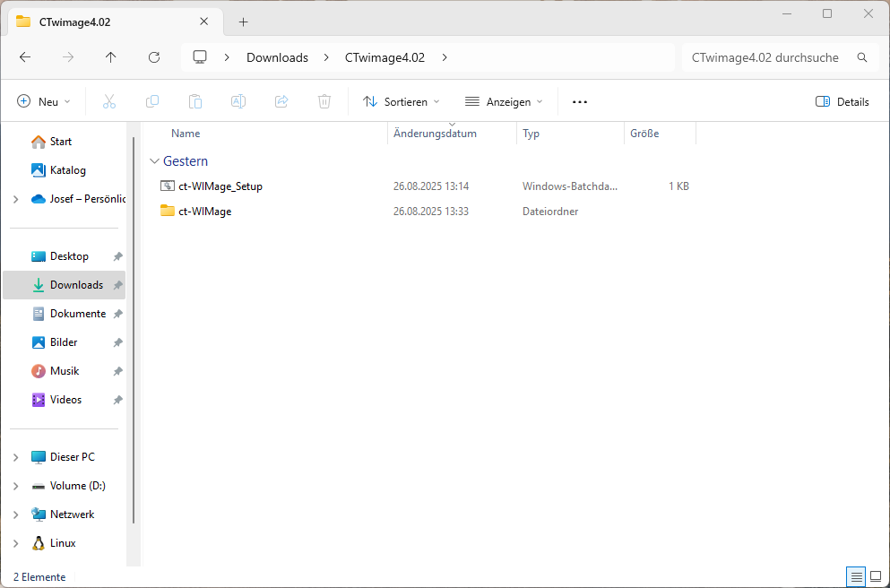Image resolution: width=890 pixels, height=588 pixels.
Task: Go up one folder level
Action: tap(111, 57)
